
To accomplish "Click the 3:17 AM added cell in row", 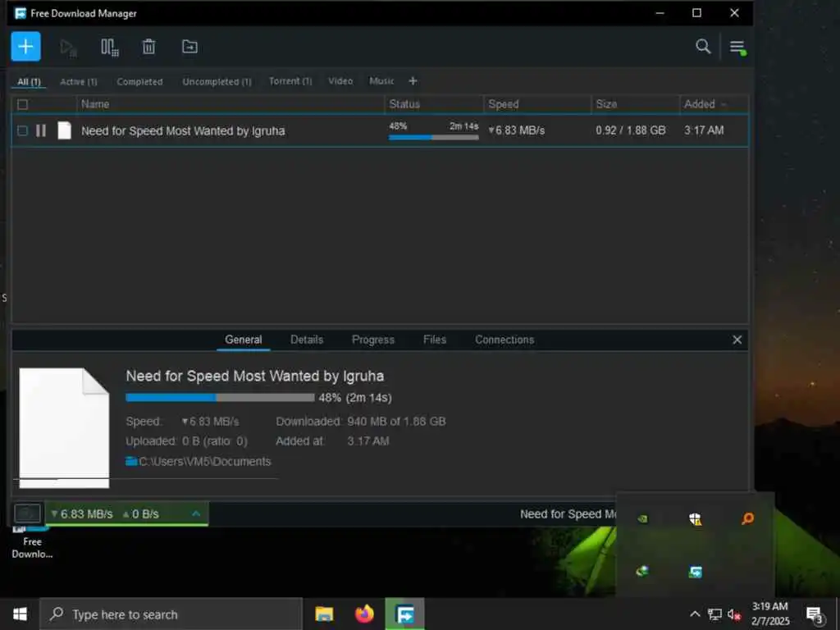I will point(704,130).
